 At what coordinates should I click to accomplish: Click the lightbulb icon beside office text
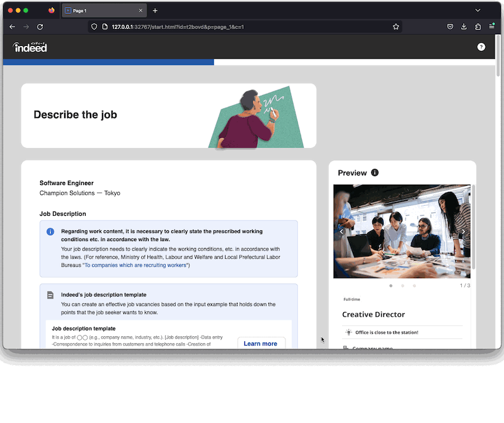pos(349,332)
